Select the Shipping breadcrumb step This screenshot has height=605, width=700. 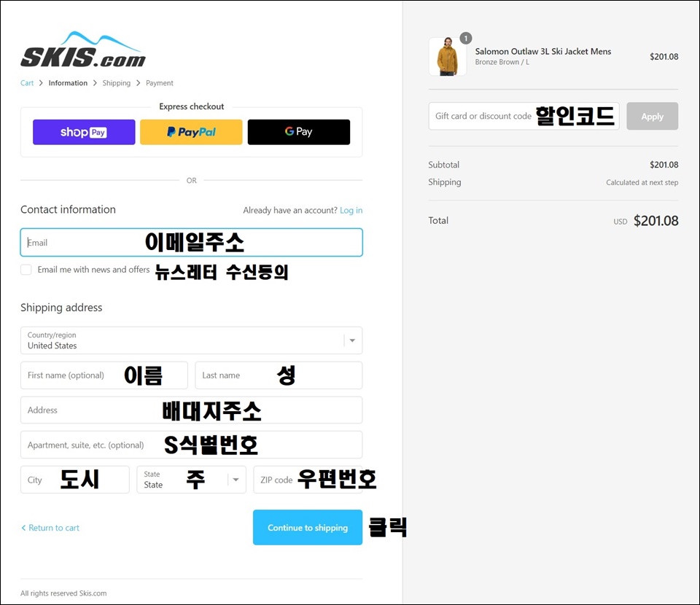click(x=117, y=83)
